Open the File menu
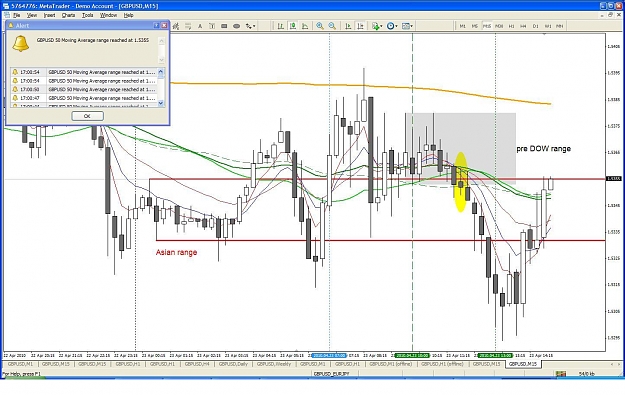Screen dimensions: 625x395 click(16, 15)
